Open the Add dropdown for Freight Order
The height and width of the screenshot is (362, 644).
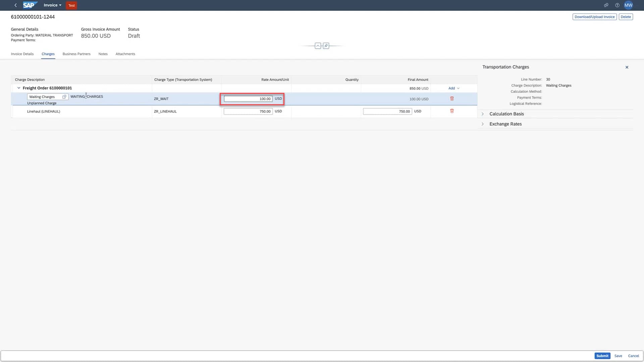click(x=454, y=88)
